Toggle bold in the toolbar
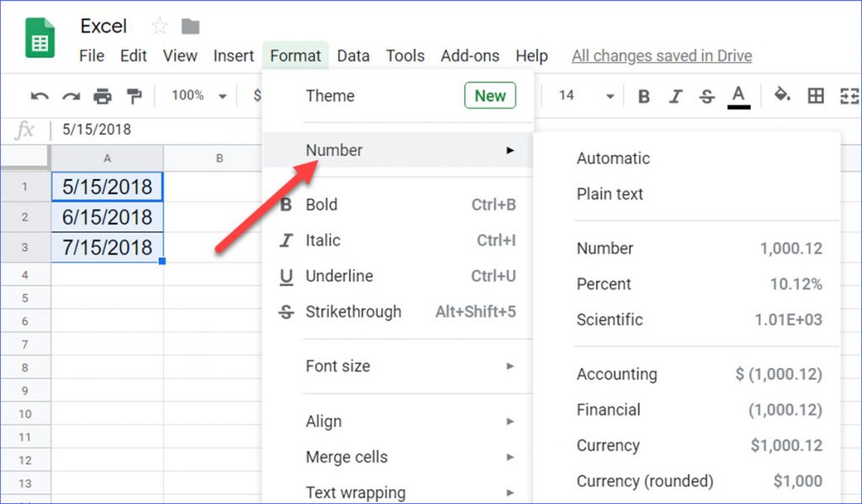The width and height of the screenshot is (862, 504). (644, 97)
